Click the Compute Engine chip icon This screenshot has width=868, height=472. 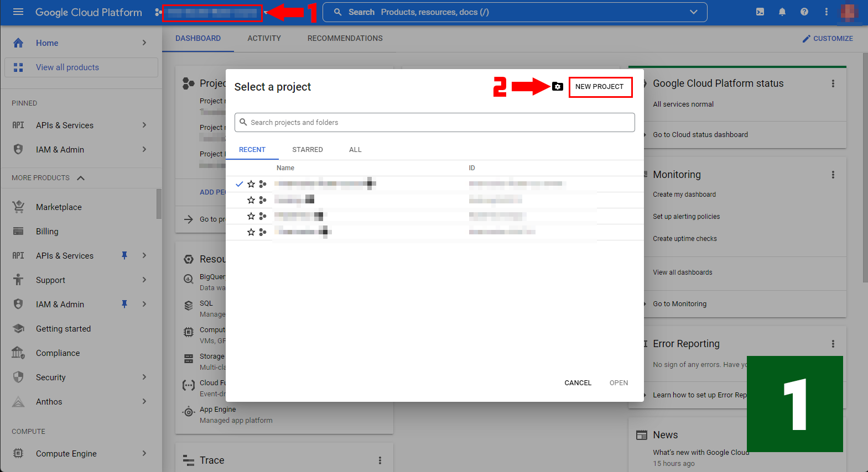[x=18, y=453]
